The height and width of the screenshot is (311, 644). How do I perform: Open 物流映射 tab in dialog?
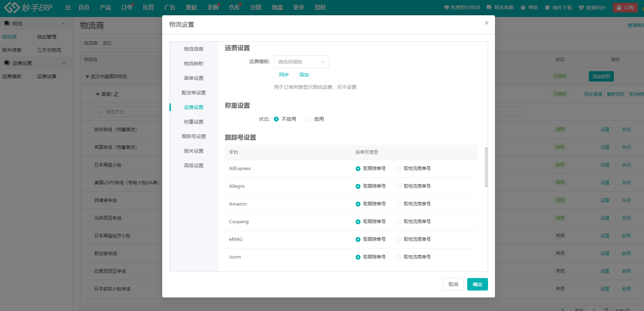click(x=194, y=64)
